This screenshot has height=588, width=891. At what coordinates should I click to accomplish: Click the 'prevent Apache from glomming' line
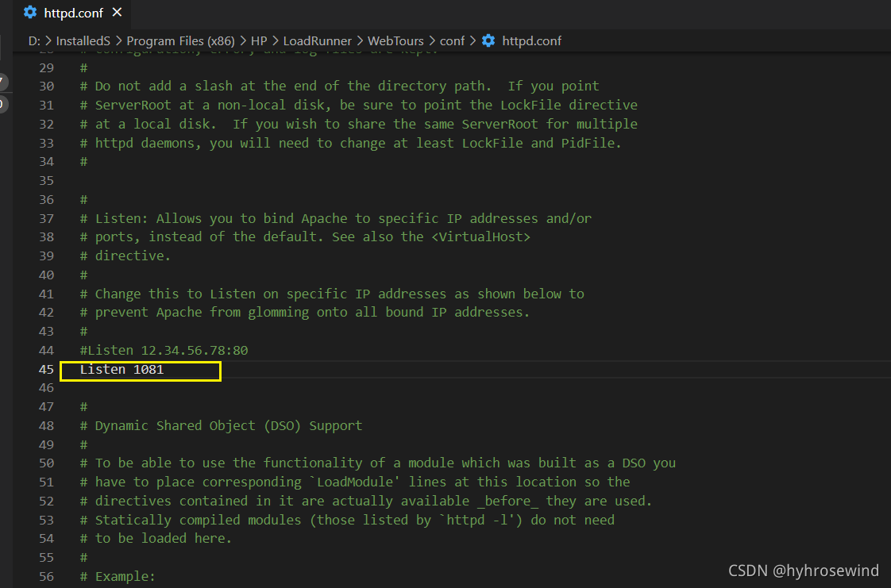coord(305,312)
